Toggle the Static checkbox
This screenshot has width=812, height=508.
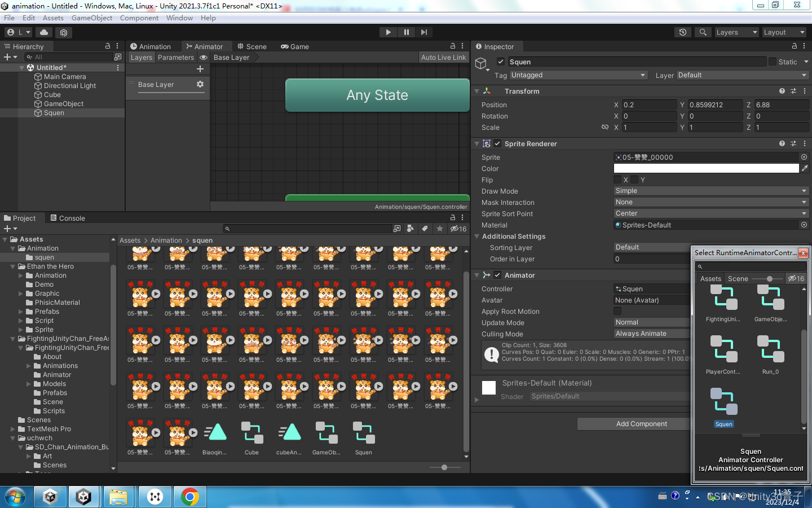tap(773, 62)
